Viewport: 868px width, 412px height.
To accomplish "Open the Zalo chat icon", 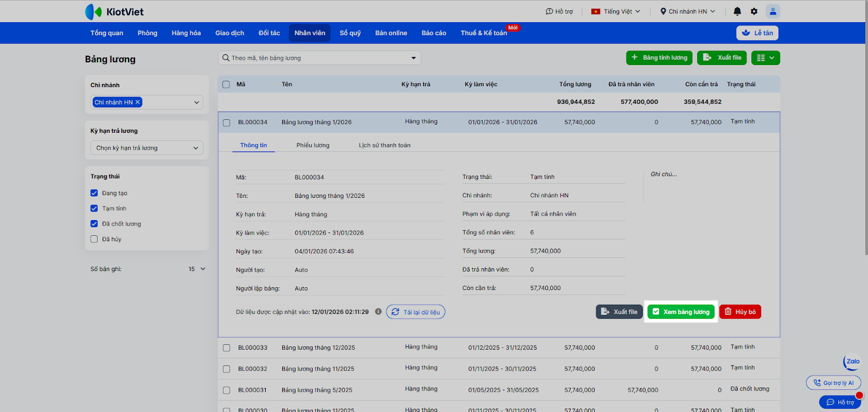I will [x=852, y=362].
